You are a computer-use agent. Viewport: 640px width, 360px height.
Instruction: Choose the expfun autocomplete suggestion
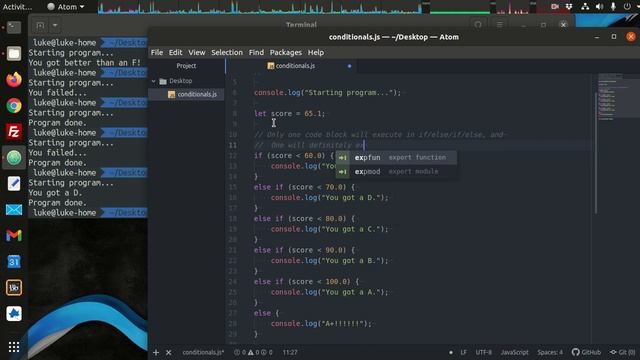pos(396,158)
